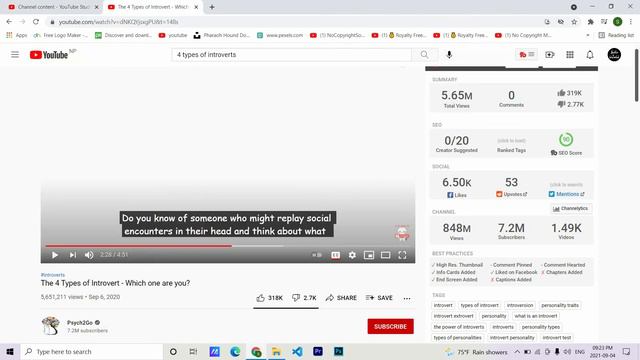640x360 pixels.
Task: Subscribe to the Psych2Go channel
Action: (x=390, y=327)
